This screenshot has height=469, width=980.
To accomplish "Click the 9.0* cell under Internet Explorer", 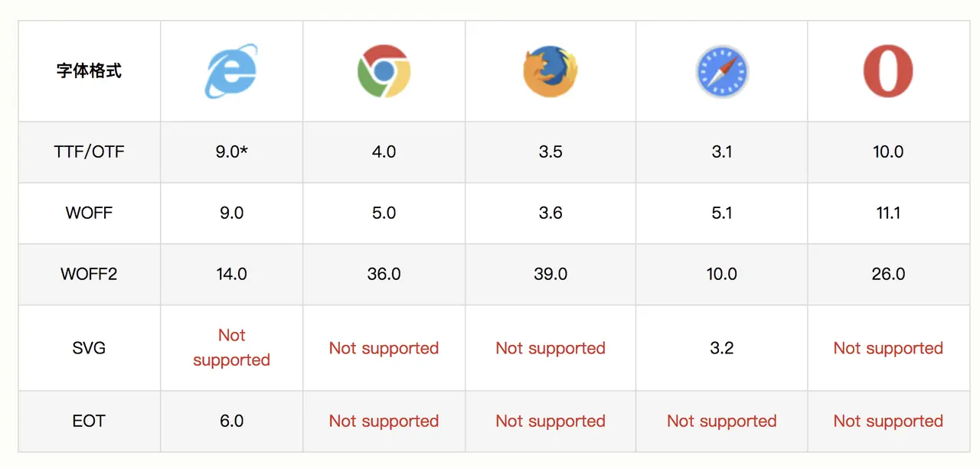I will click(231, 151).
